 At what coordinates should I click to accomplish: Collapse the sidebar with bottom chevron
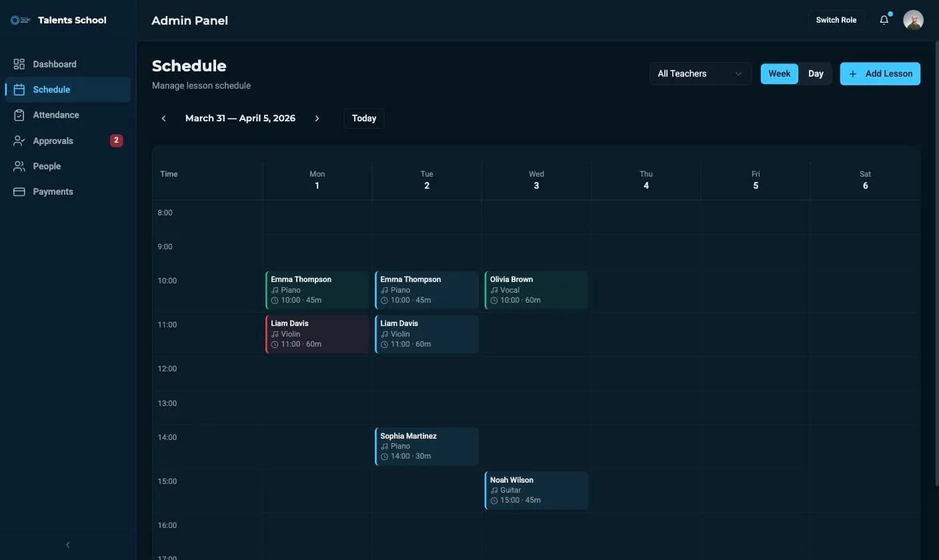[67, 545]
